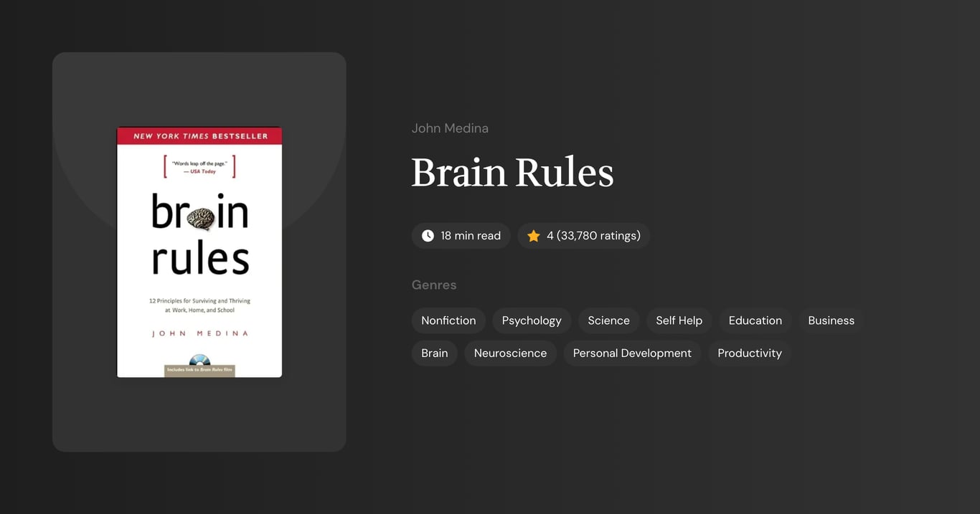This screenshot has height=514, width=980.
Task: Select the Neuroscience genre tag
Action: [x=510, y=353]
